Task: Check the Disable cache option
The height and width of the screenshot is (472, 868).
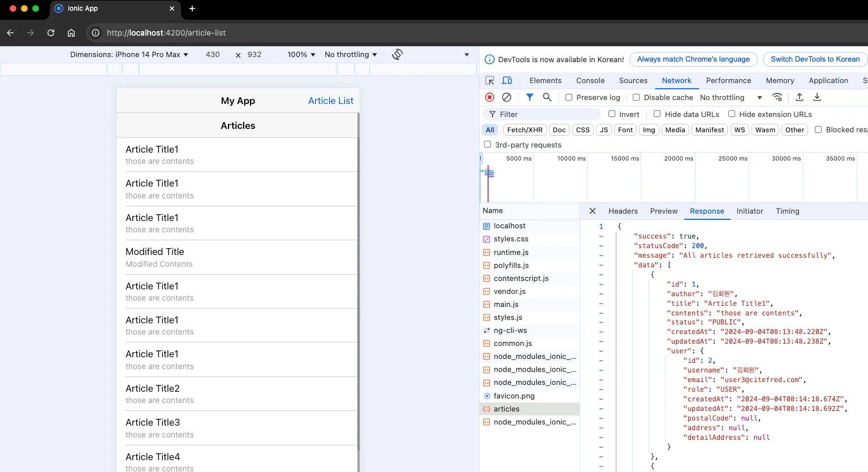Action: [x=636, y=97]
